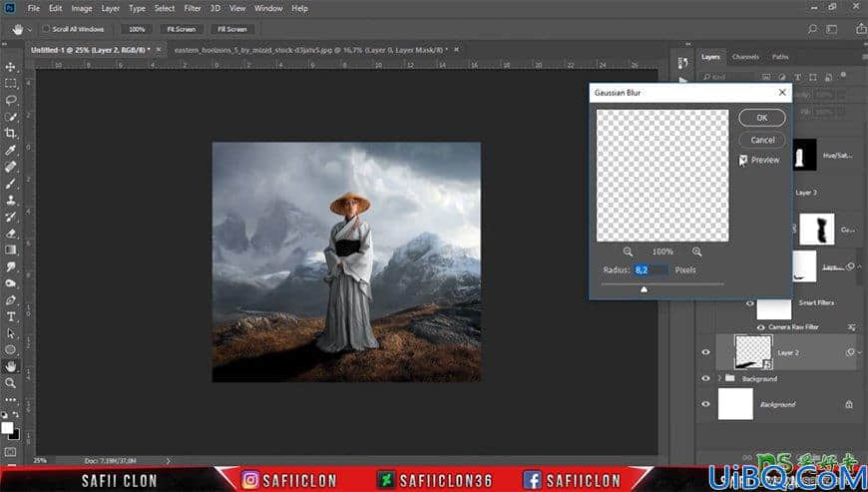Click the Fit Screen button
868x492 pixels.
182,29
